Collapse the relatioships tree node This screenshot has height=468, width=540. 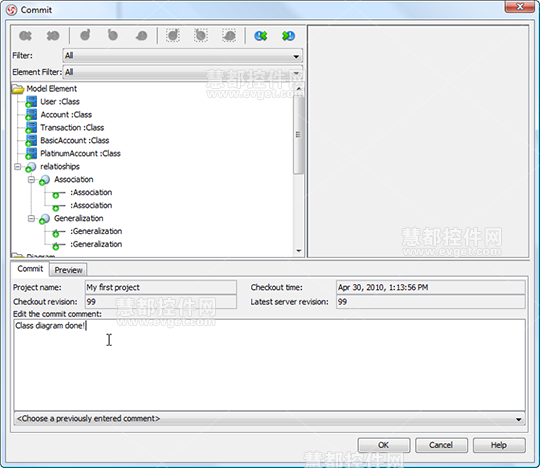coord(17,167)
